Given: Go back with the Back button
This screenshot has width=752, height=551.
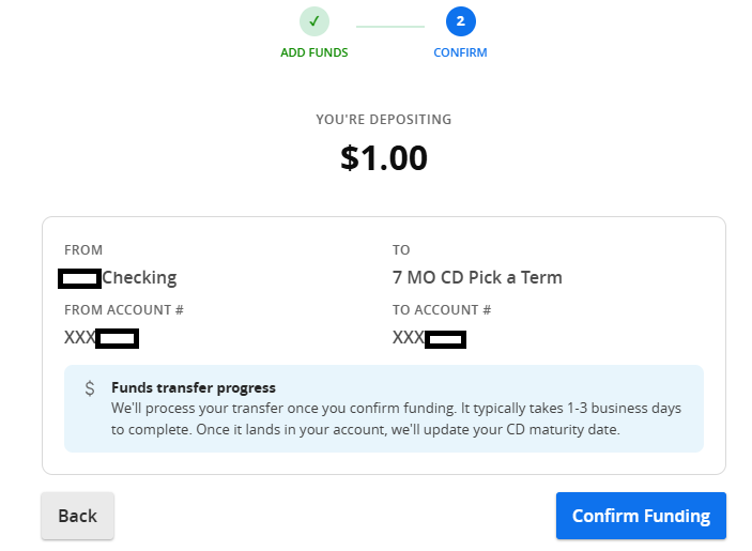Looking at the screenshot, I should coord(78,516).
